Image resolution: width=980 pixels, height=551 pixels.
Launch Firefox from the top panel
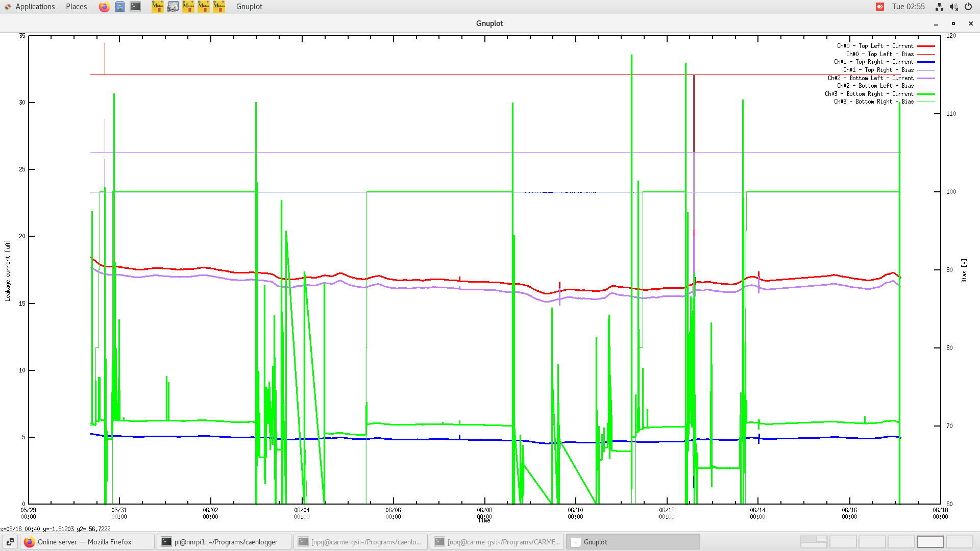[104, 7]
